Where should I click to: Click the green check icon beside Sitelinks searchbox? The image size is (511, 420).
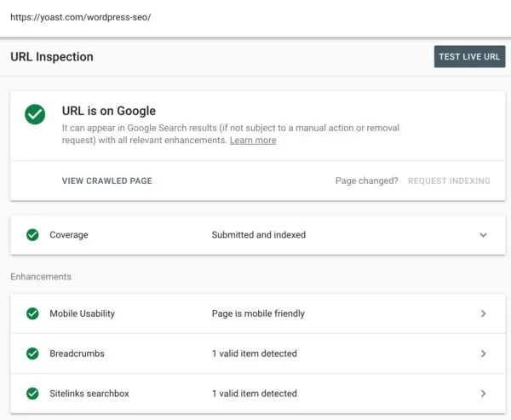tap(32, 394)
